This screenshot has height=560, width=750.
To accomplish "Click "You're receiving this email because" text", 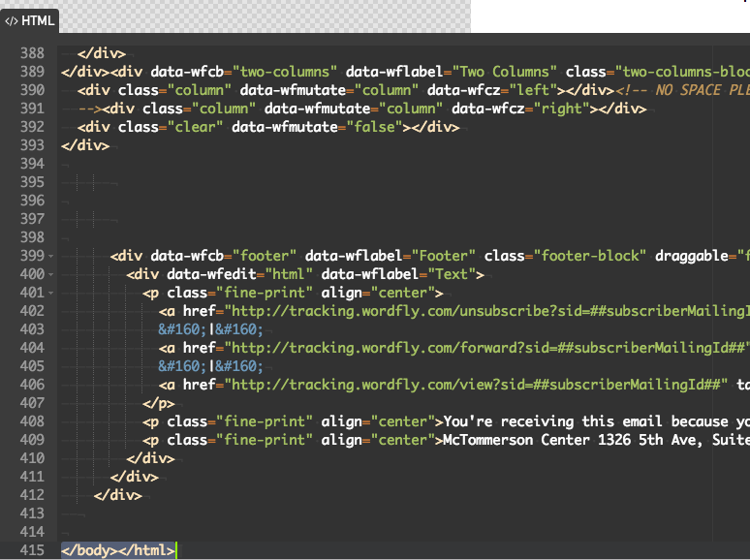I will [x=585, y=421].
